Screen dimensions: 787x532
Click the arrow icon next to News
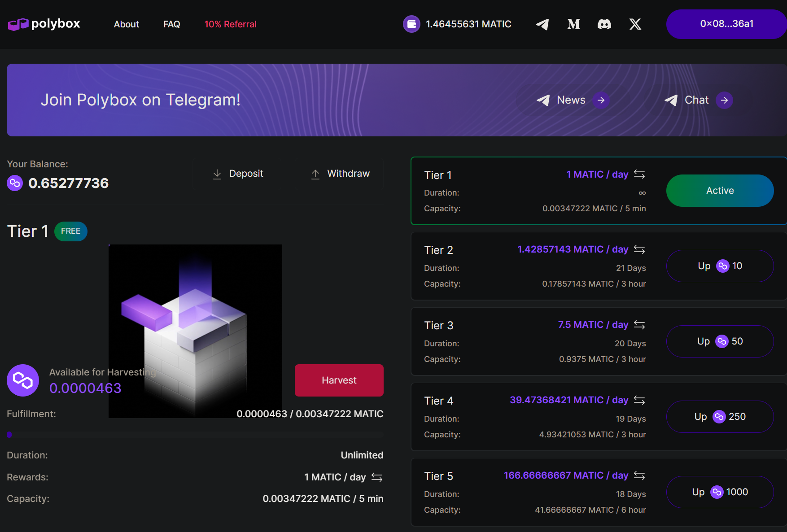tap(601, 100)
